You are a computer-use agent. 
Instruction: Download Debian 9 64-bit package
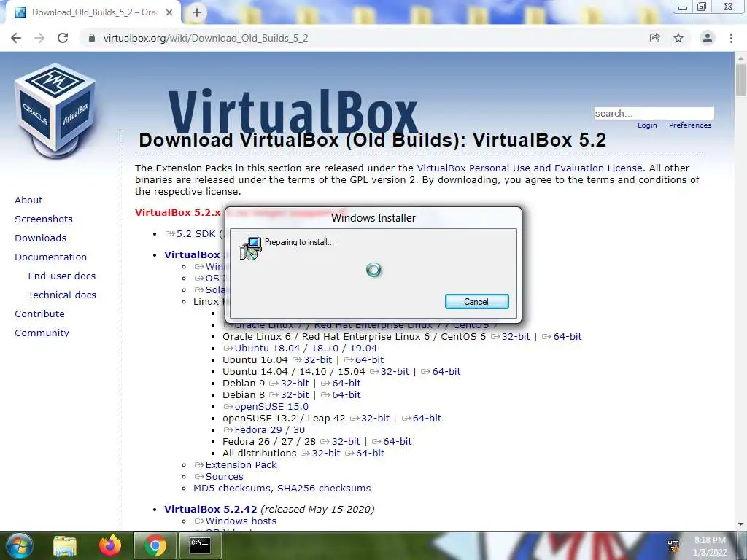click(x=347, y=384)
